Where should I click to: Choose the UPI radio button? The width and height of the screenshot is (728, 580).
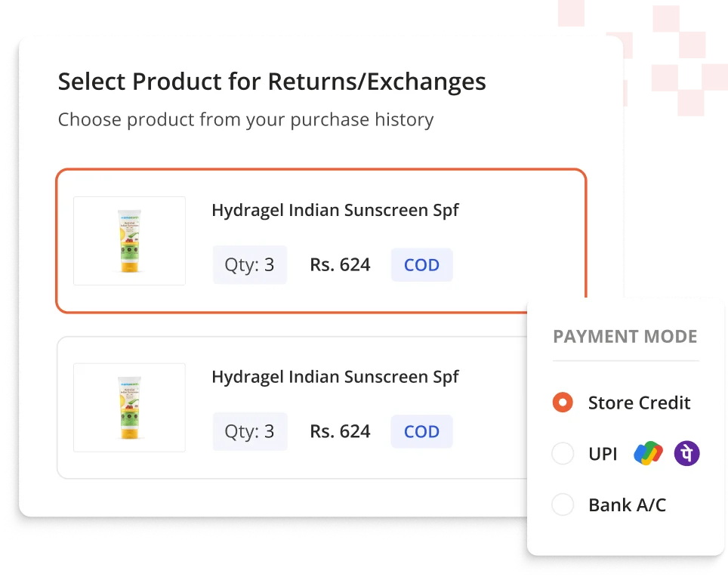tap(563, 454)
